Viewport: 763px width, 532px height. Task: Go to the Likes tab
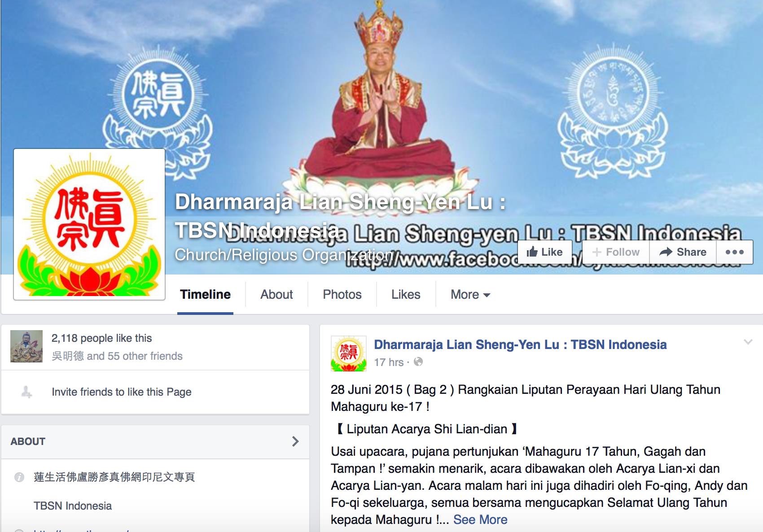tap(406, 295)
